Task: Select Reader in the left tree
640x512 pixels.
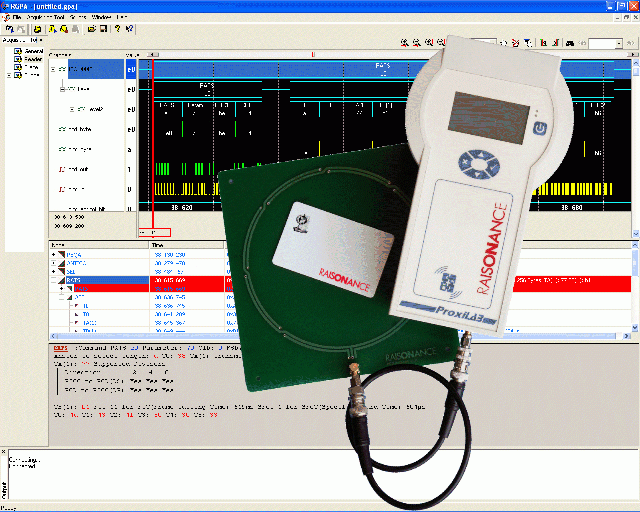Action: pyautogui.click(x=33, y=59)
